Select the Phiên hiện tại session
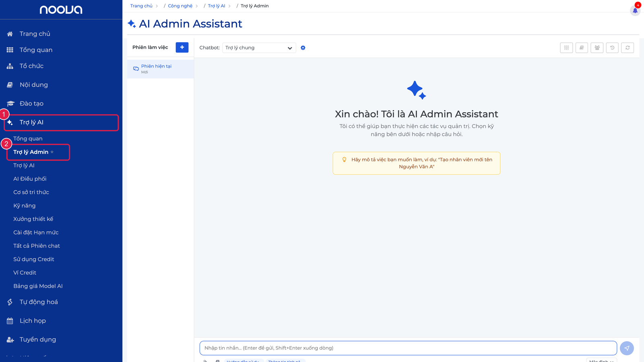 (x=161, y=69)
